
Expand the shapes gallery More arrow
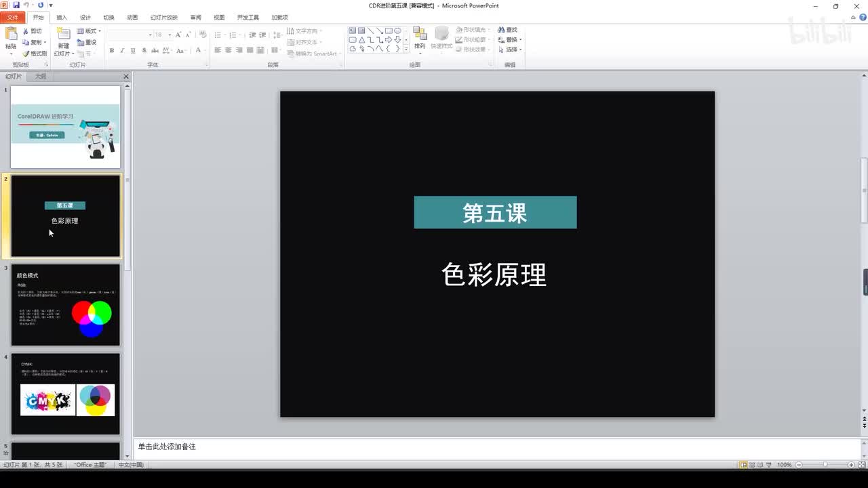[x=406, y=49]
